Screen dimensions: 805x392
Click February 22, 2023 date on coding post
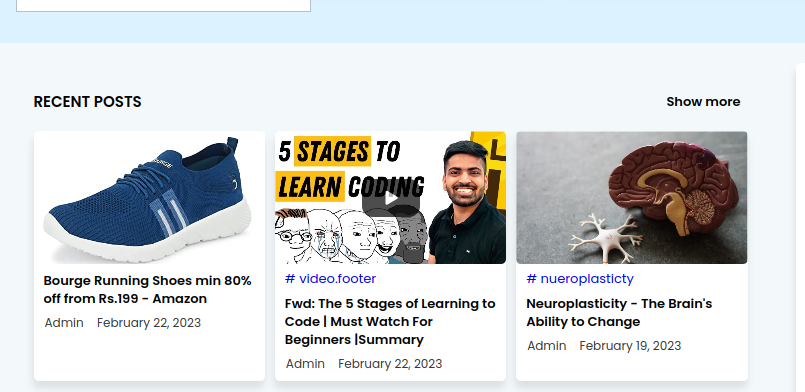click(x=390, y=364)
